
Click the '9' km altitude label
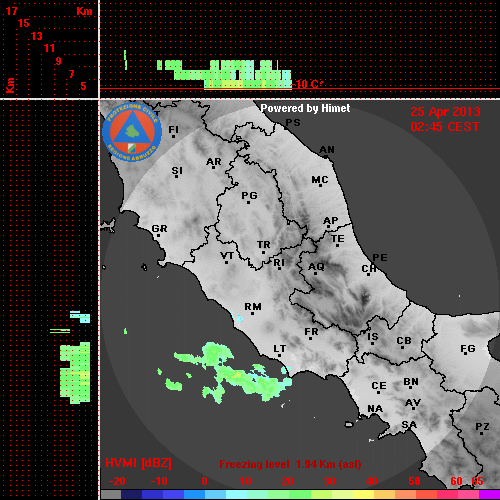point(58,61)
